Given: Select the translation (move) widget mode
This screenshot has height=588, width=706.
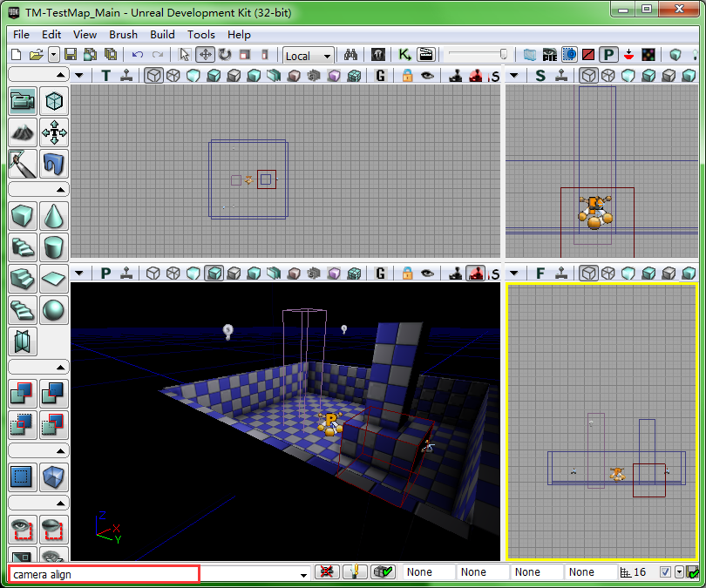Looking at the screenshot, I should (206, 55).
